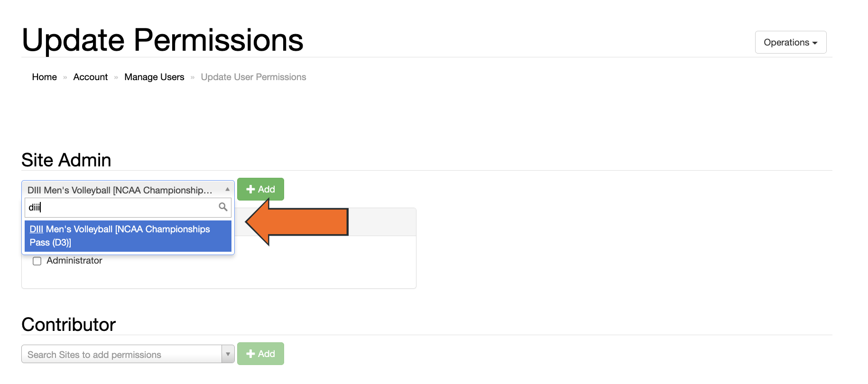Collapse the Site Admin site selector dropdown
The image size is (868, 384).
[227, 189]
